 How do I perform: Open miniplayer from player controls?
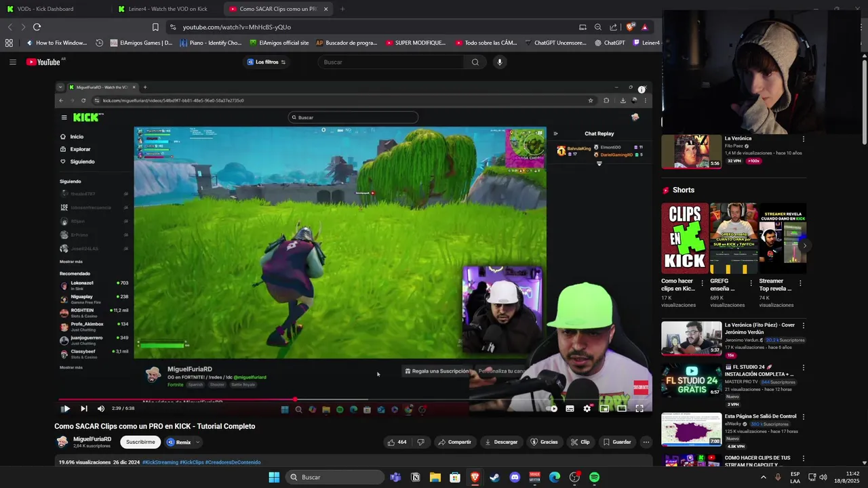604,409
